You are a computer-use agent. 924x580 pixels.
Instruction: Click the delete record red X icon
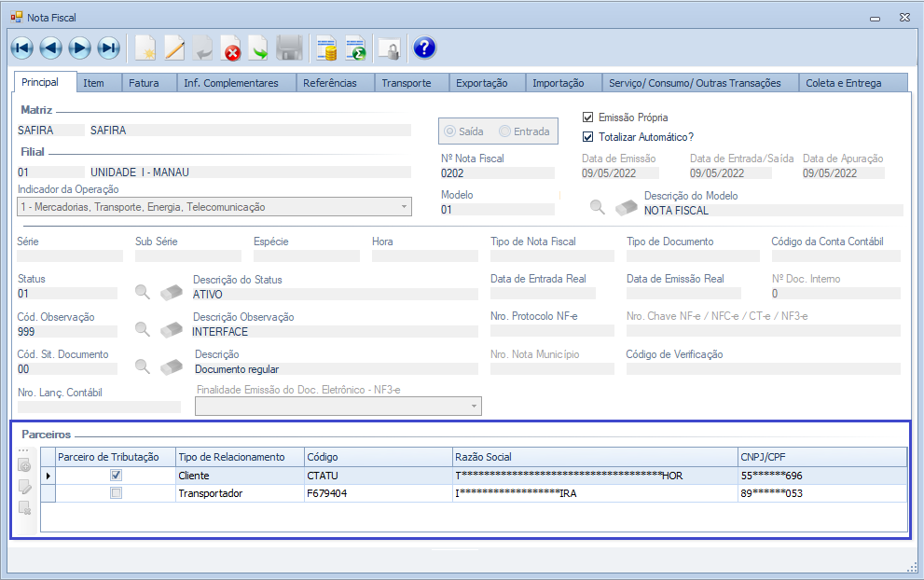(230, 48)
